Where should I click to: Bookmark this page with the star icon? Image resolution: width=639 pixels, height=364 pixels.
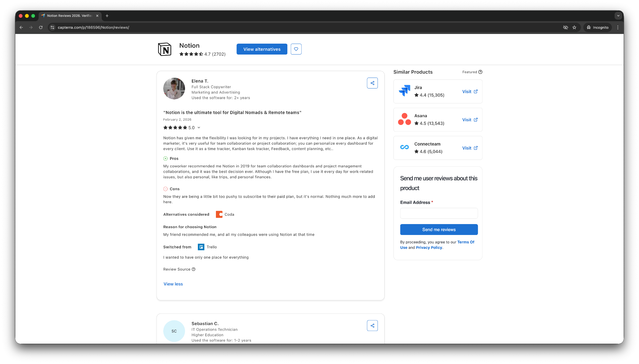click(574, 27)
